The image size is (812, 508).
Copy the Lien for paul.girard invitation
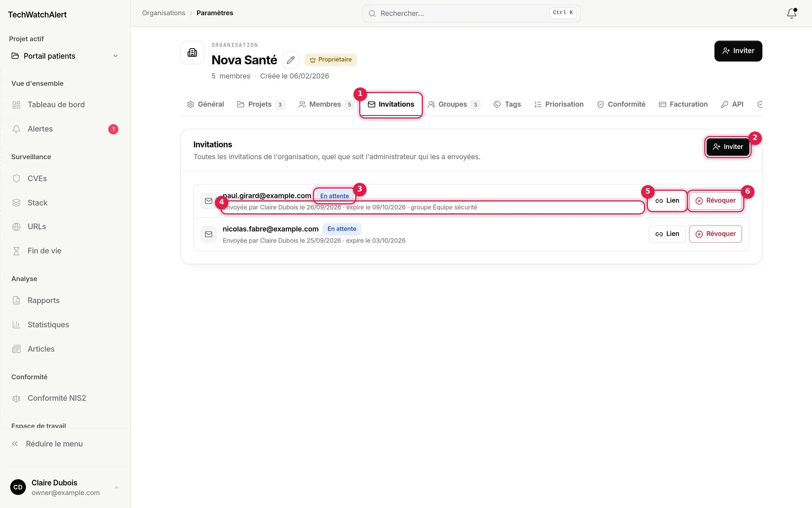[667, 201]
